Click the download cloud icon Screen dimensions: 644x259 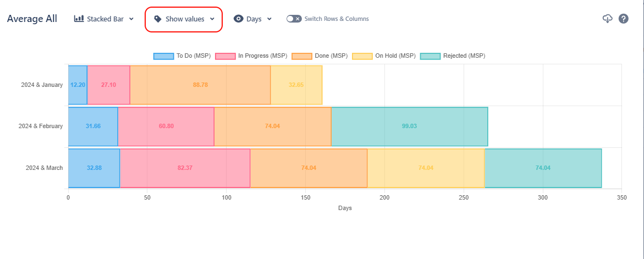click(607, 19)
